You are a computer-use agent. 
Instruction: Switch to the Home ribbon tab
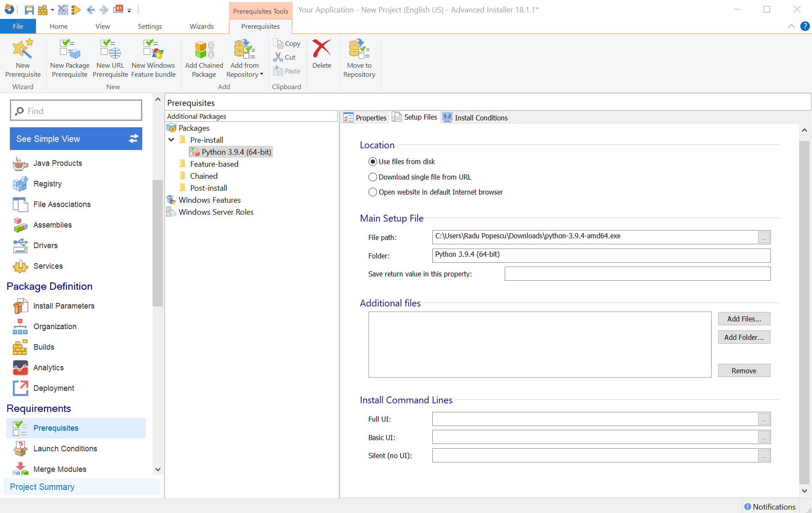tap(59, 26)
